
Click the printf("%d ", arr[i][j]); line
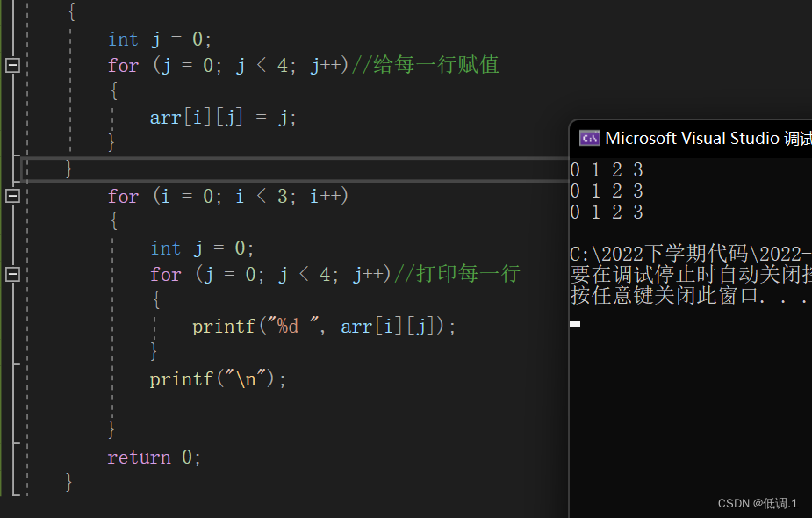tap(324, 327)
